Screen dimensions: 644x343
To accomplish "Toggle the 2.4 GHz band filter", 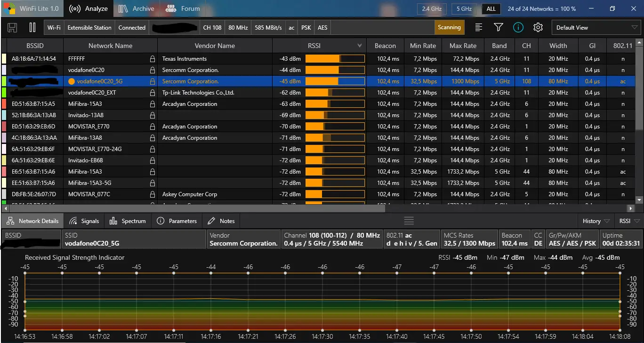I will tap(432, 9).
